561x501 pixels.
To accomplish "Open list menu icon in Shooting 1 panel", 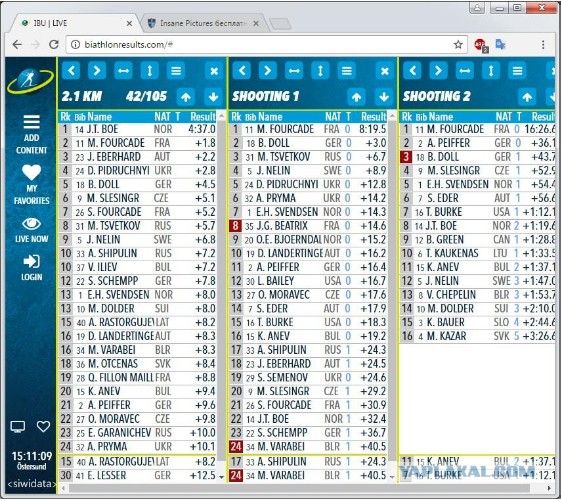I will click(x=346, y=70).
